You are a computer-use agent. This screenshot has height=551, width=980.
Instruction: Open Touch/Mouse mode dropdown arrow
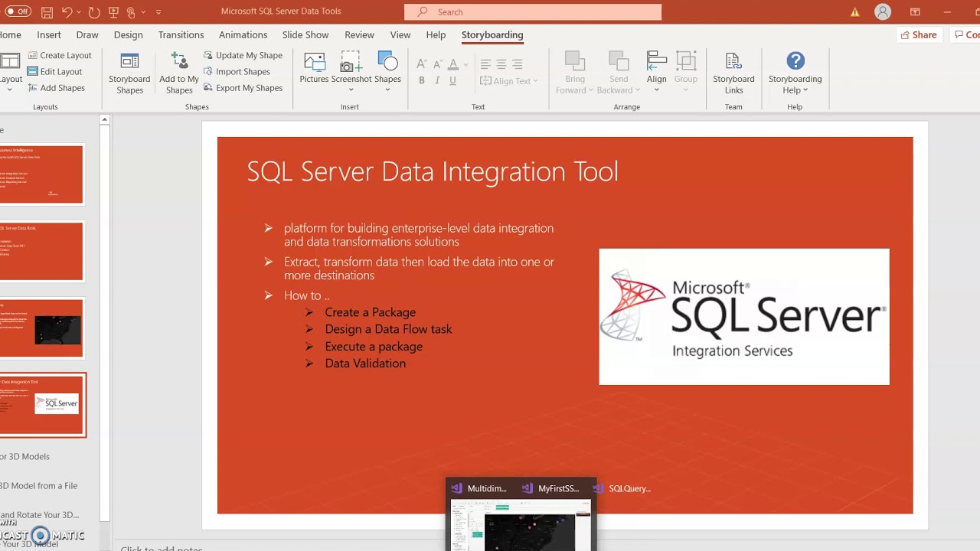(143, 12)
